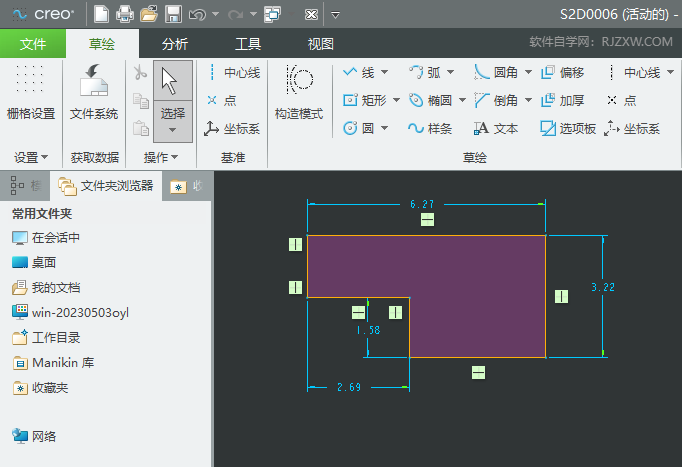Screen dimensions: 682x467
Task: Open the 倒角 tool dropdown arrow
Action: (528, 100)
